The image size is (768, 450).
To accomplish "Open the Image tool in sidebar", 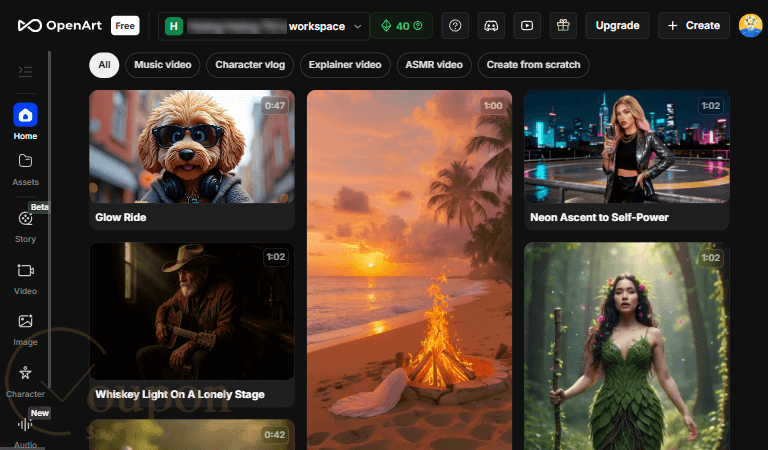I will pyautogui.click(x=25, y=330).
